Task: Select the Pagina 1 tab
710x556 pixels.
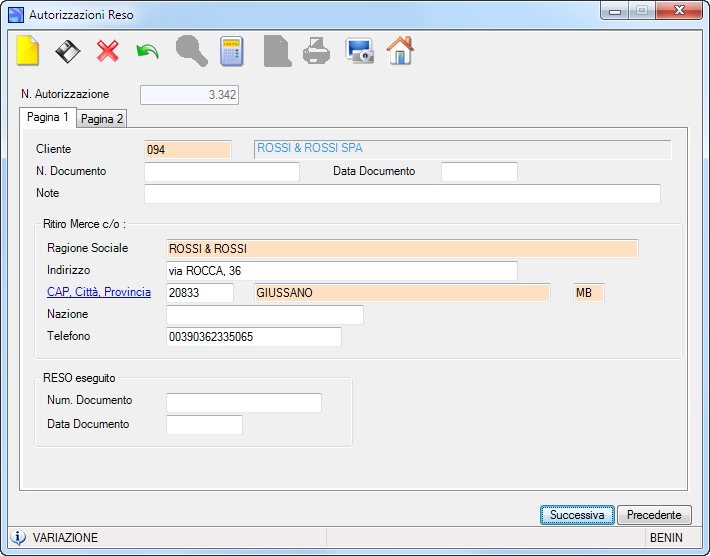Action: click(48, 117)
